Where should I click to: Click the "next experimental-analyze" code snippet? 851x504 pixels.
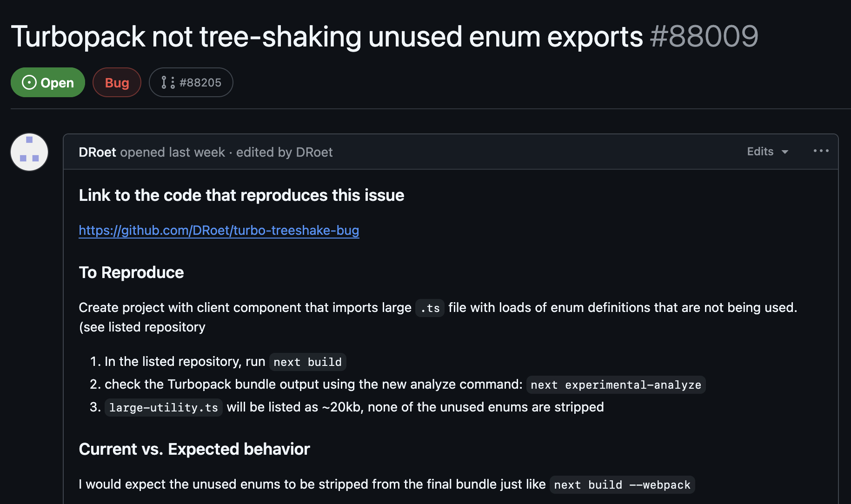point(616,385)
